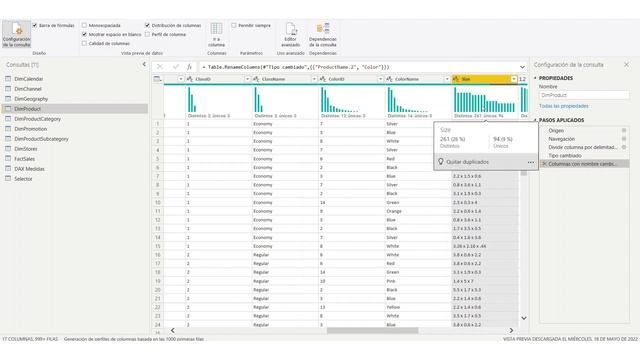The image size is (640, 360).
Task: Open filter dropdown of column left of ClassID
Action: [x=181, y=79]
